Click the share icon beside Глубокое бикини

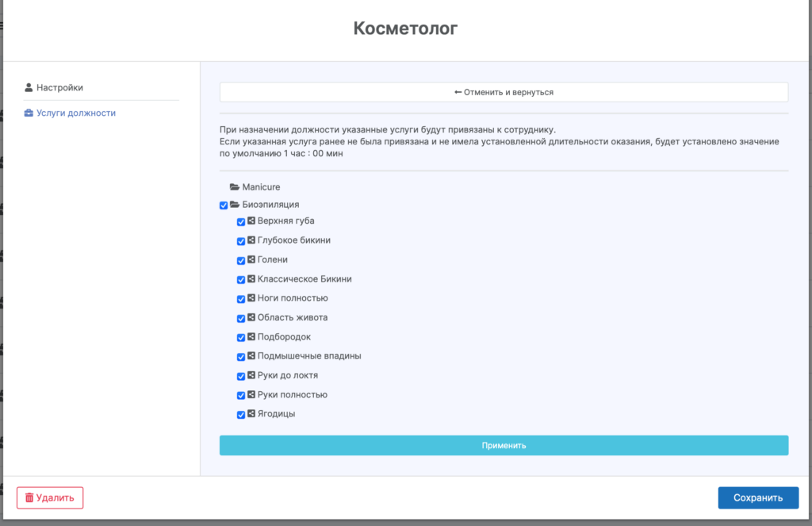pos(251,240)
